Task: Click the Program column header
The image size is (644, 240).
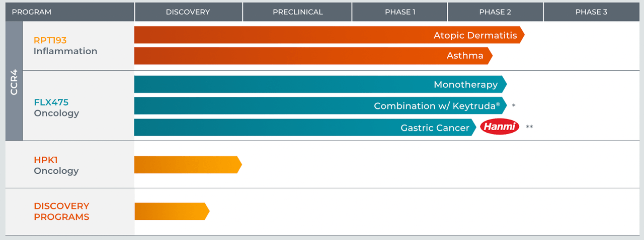Action: tap(31, 12)
